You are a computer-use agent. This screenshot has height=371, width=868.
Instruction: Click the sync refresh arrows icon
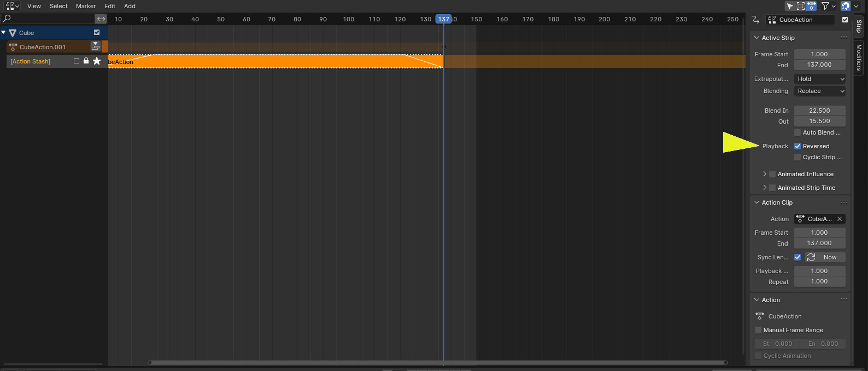click(811, 257)
